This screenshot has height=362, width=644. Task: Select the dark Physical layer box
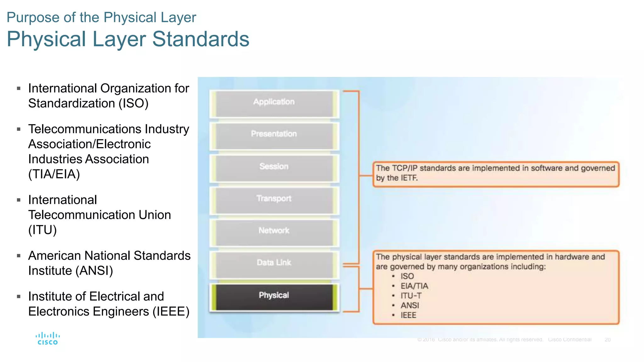click(x=274, y=296)
